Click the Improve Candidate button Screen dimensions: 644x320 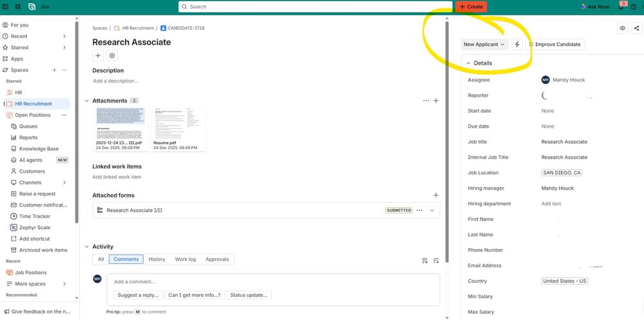click(555, 45)
